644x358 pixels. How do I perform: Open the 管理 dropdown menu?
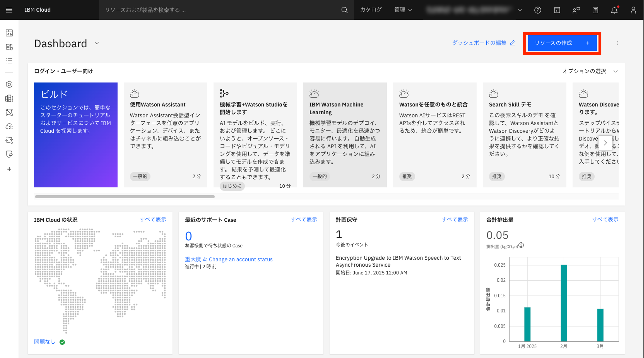coord(403,10)
